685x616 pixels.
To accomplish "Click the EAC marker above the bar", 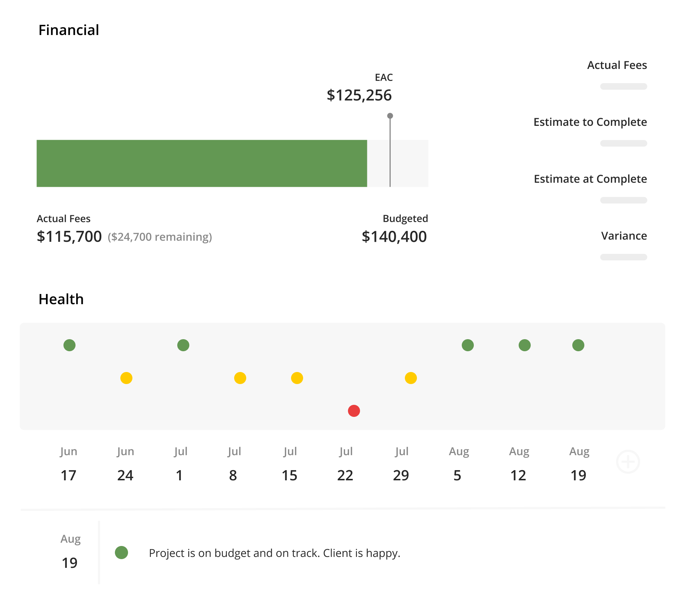I will (x=390, y=116).
